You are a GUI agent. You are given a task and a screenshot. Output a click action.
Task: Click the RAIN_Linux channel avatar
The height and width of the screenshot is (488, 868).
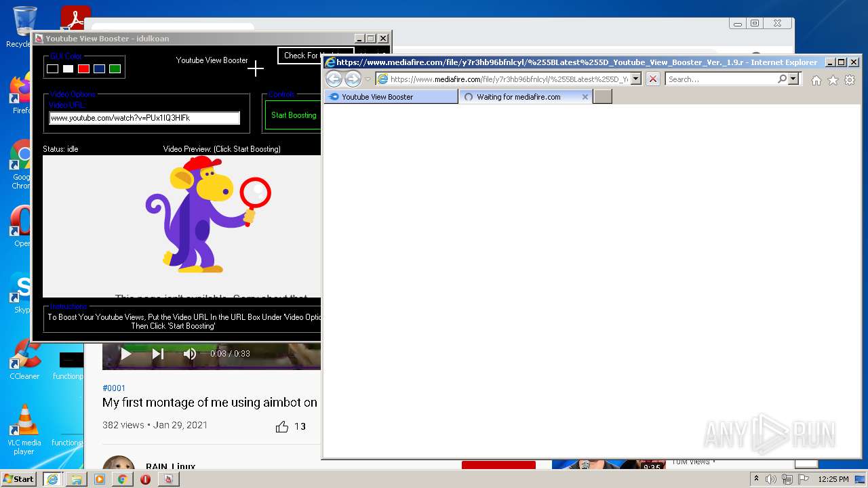point(119,463)
